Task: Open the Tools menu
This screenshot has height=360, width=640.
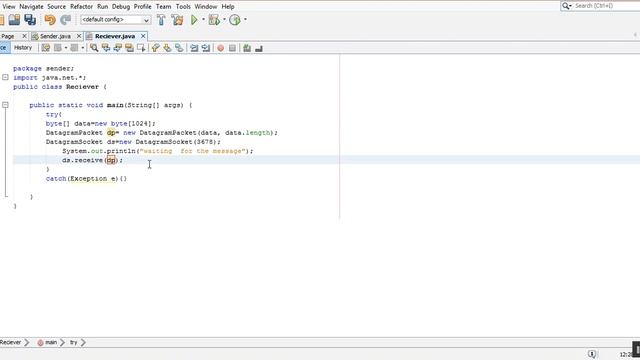Action: (183, 7)
